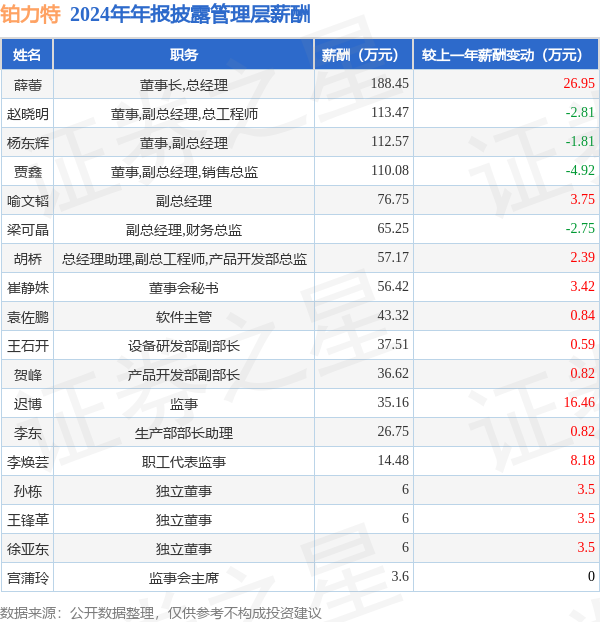
Task: Click salary value 36.62
Action: (393, 373)
